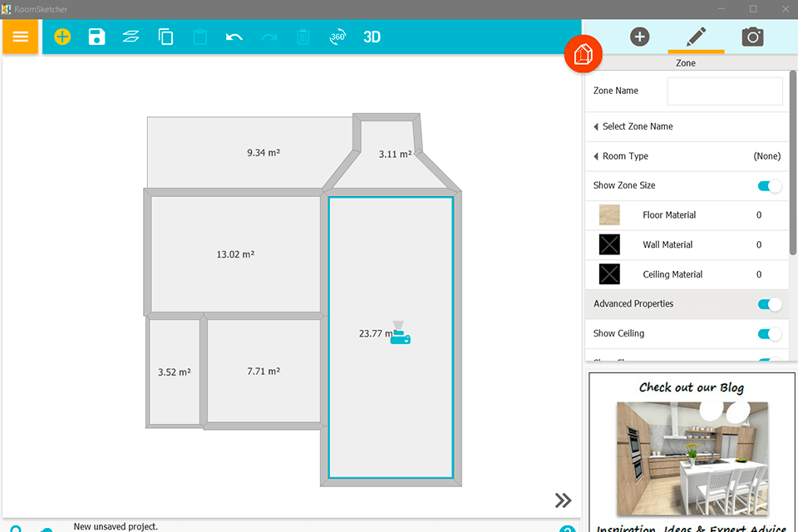Expand the Select Zone Name list
Screen dimensions: 798x532
pyautogui.click(x=686, y=126)
